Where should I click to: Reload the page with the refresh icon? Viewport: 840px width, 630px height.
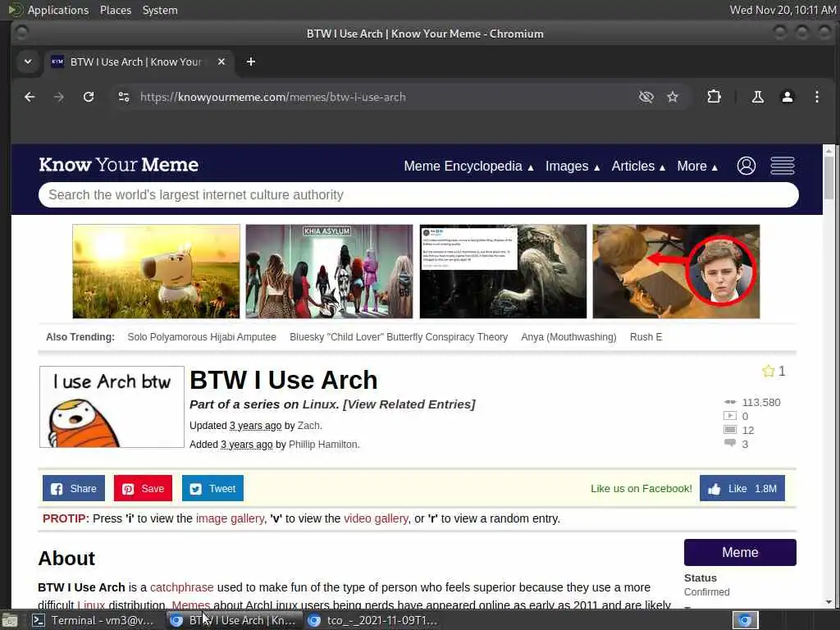coord(89,97)
